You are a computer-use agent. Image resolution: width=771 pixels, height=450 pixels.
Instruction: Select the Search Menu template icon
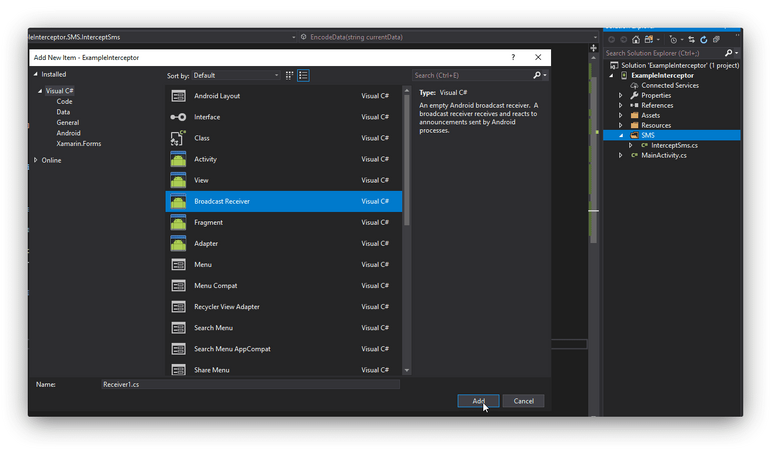tap(178, 328)
